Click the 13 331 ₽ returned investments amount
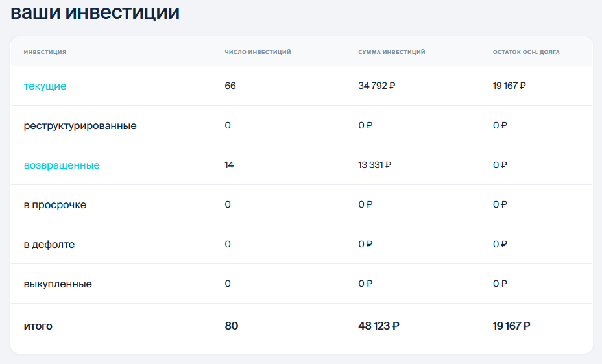The height and width of the screenshot is (364, 602). (375, 165)
